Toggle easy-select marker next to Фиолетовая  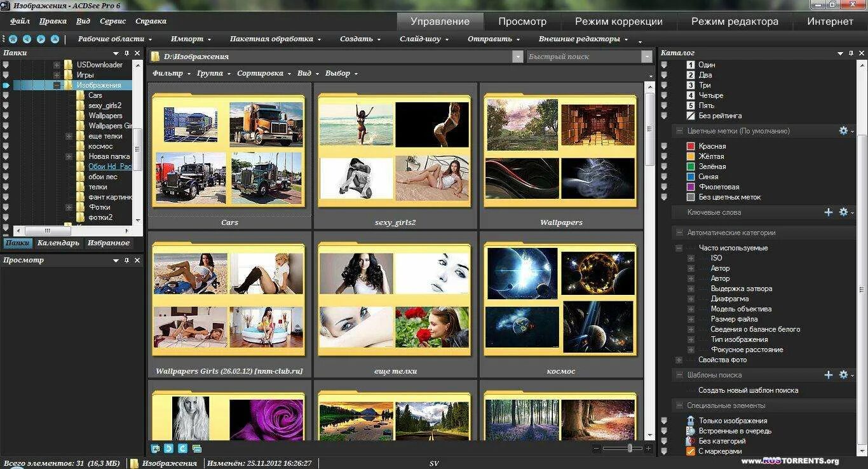(664, 187)
